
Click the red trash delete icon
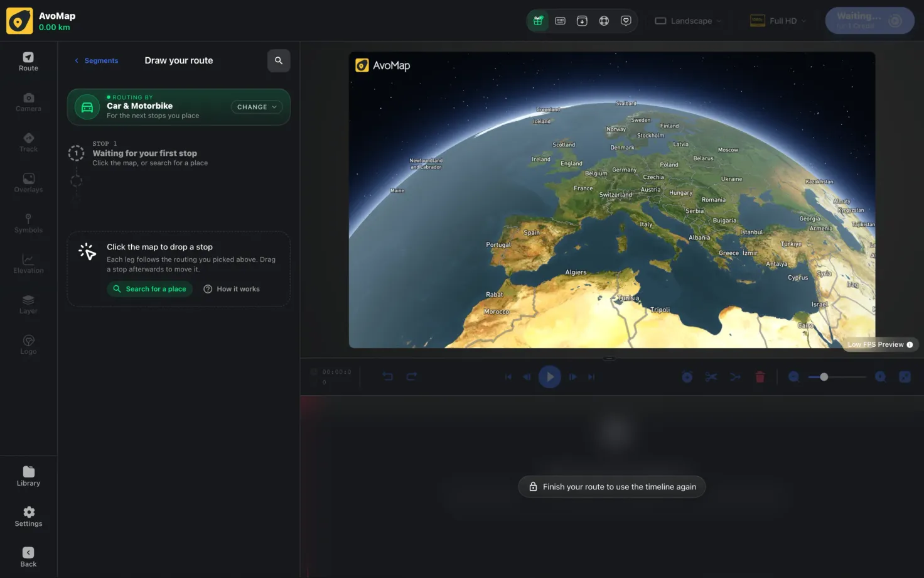[760, 377]
